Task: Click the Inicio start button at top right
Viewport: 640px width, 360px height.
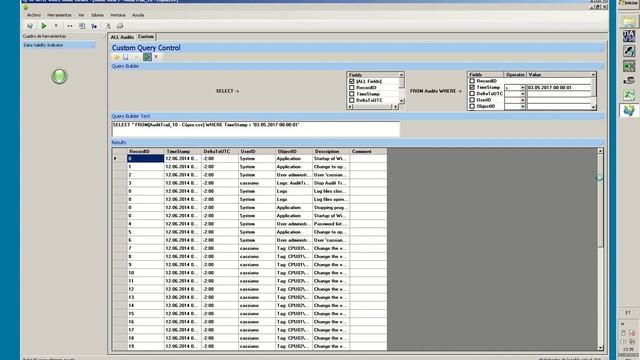Action: 630,3
